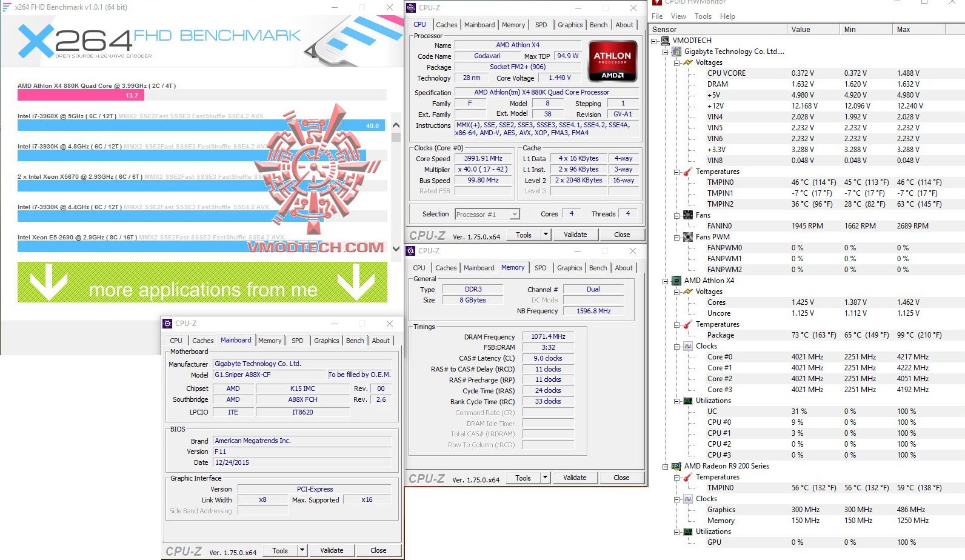
Task: Click the x264 FHD Benchmark title bar icon
Action: pyautogui.click(x=7, y=7)
